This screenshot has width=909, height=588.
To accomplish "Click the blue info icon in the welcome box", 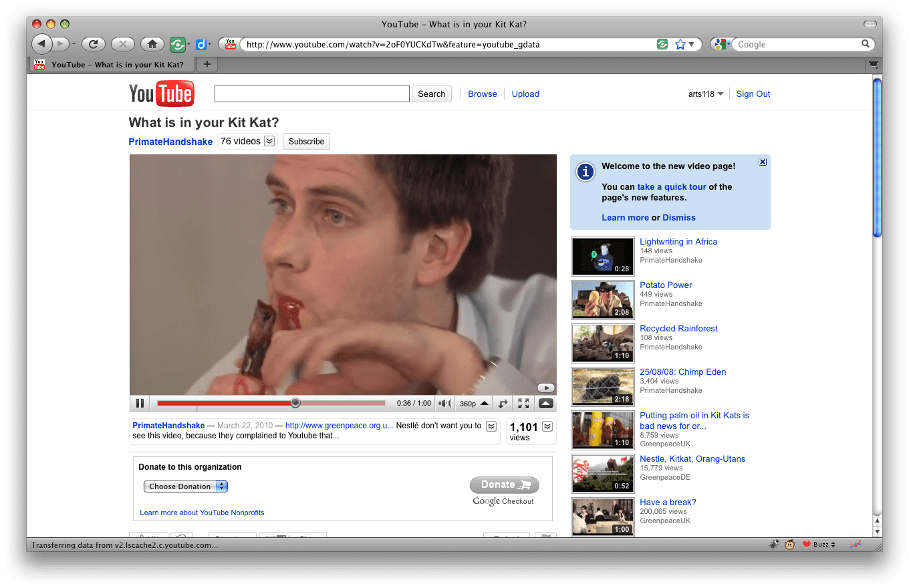I will click(x=586, y=172).
